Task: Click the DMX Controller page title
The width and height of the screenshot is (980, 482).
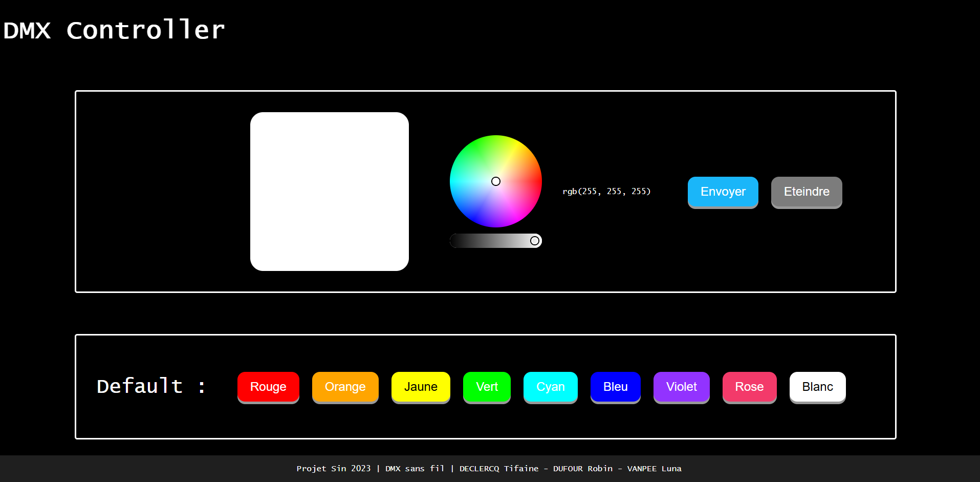Action: [114, 30]
